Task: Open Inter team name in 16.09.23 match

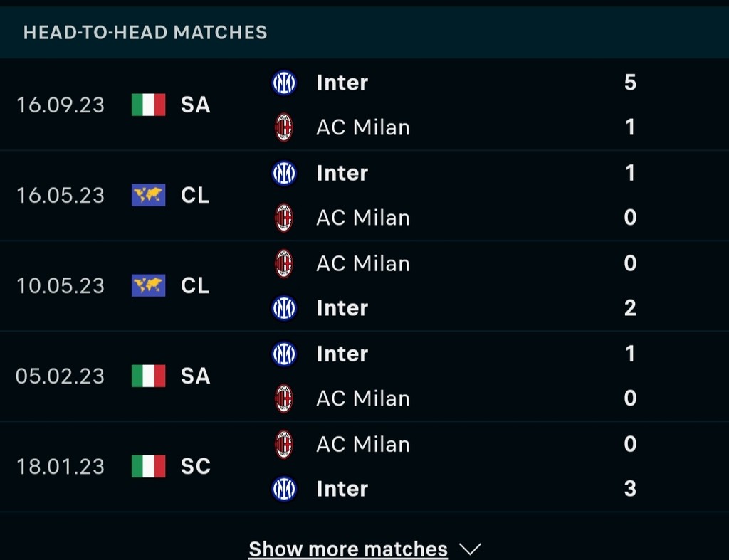Action: (342, 83)
